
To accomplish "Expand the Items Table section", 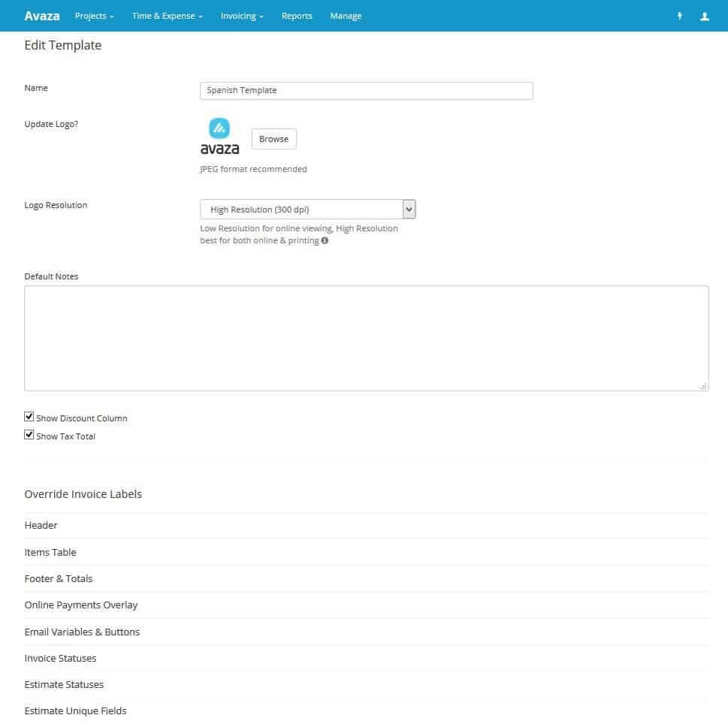I will (x=50, y=552).
